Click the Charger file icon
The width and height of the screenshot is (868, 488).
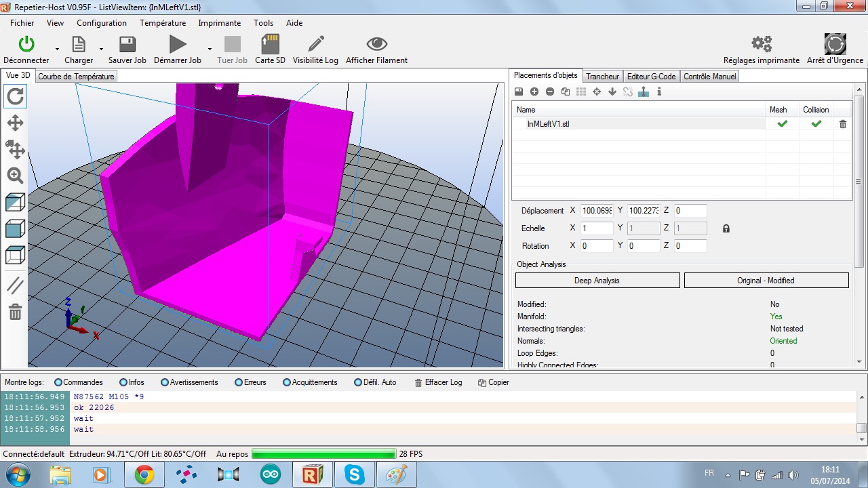click(79, 44)
